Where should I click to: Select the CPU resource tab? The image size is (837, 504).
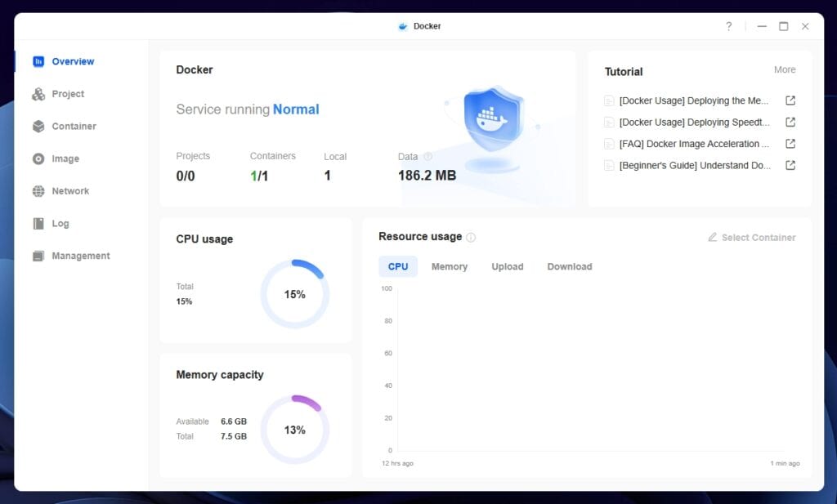[398, 266]
